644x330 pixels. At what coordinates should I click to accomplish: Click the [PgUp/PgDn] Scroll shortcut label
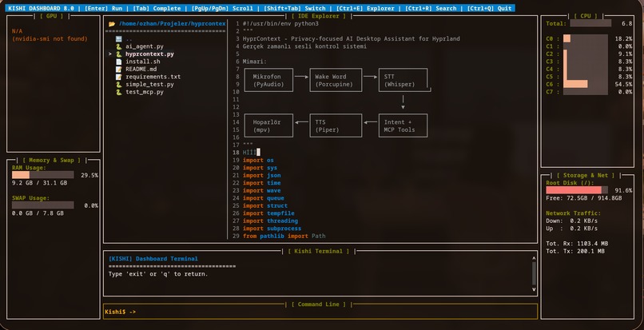coord(222,8)
